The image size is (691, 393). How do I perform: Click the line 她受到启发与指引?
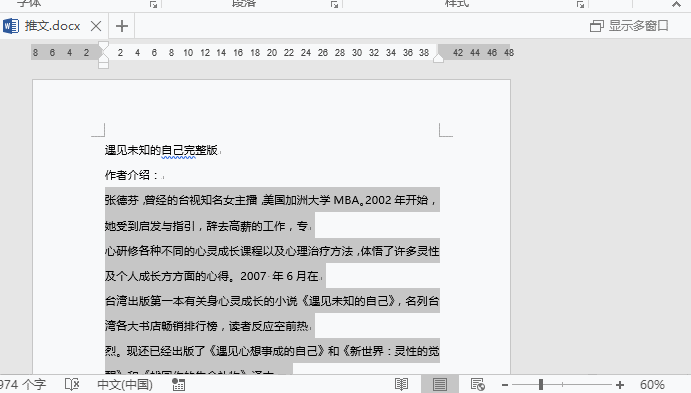206,226
